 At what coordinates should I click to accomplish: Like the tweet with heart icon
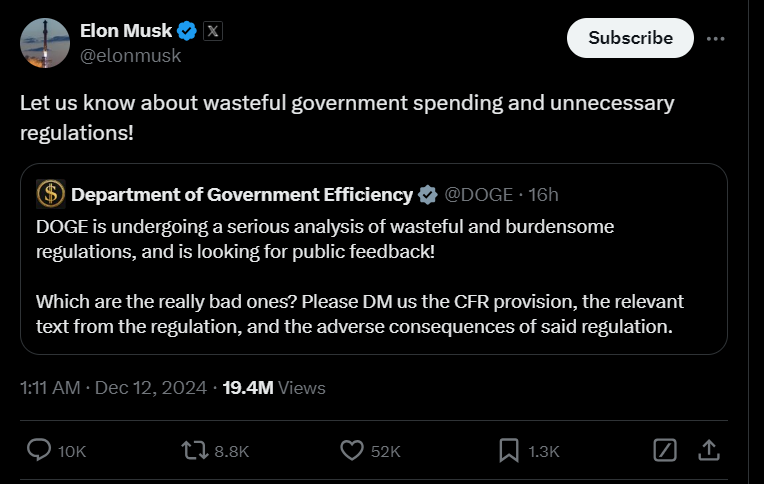click(351, 451)
